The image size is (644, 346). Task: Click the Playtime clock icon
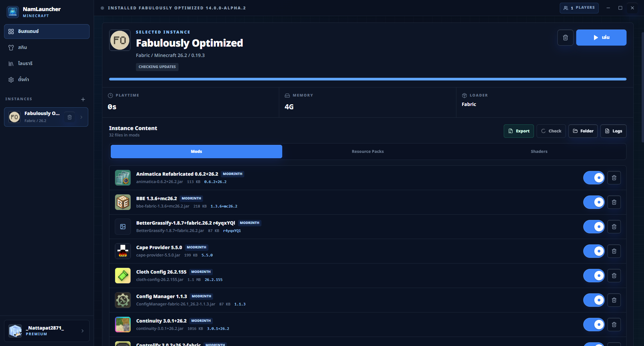(x=110, y=96)
